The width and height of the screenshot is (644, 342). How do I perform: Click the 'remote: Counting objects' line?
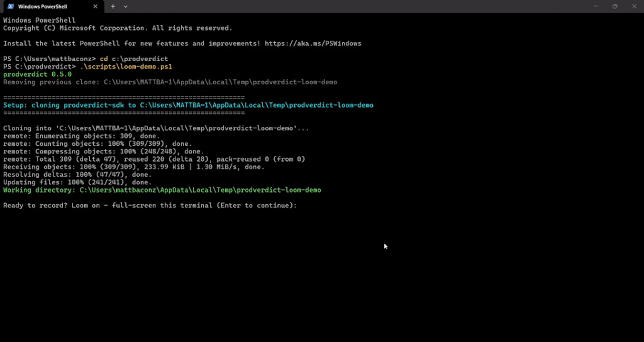coord(98,144)
